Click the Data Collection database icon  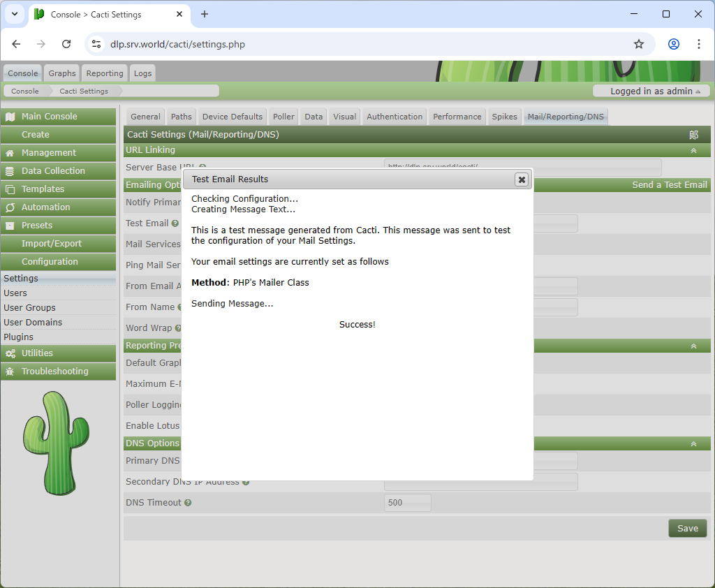(10, 171)
